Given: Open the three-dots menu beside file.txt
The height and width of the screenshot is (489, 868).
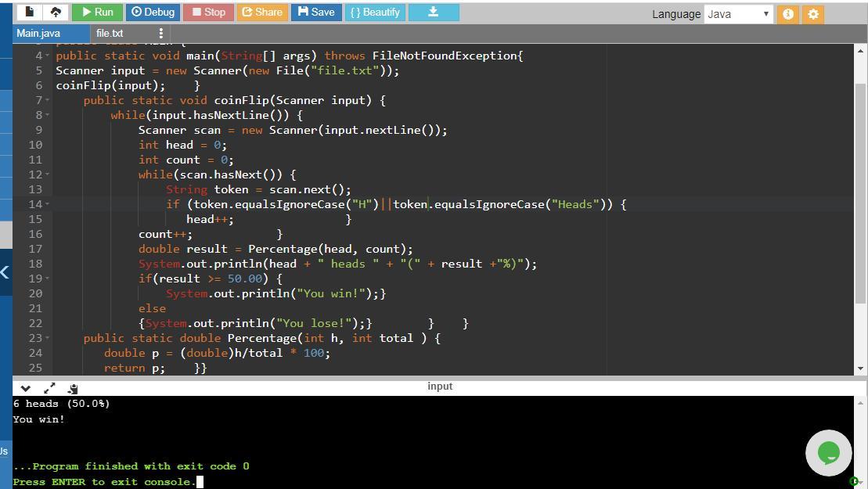Looking at the screenshot, I should click(x=160, y=33).
